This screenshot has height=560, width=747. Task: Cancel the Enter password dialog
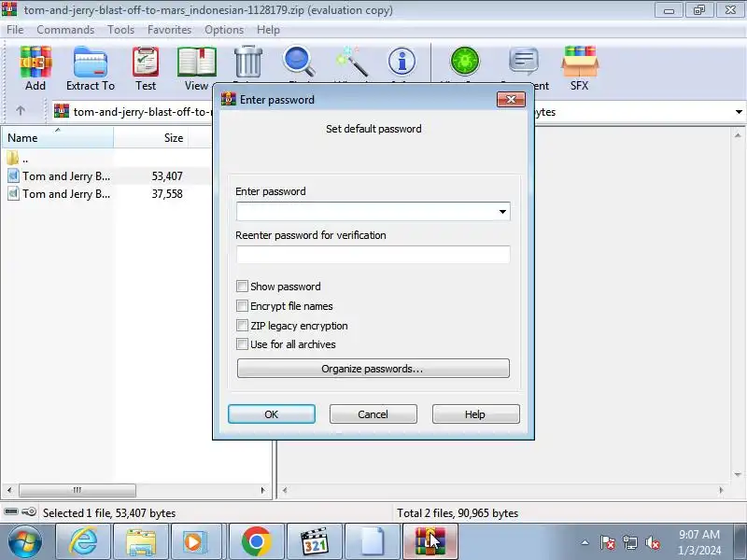pyautogui.click(x=373, y=413)
